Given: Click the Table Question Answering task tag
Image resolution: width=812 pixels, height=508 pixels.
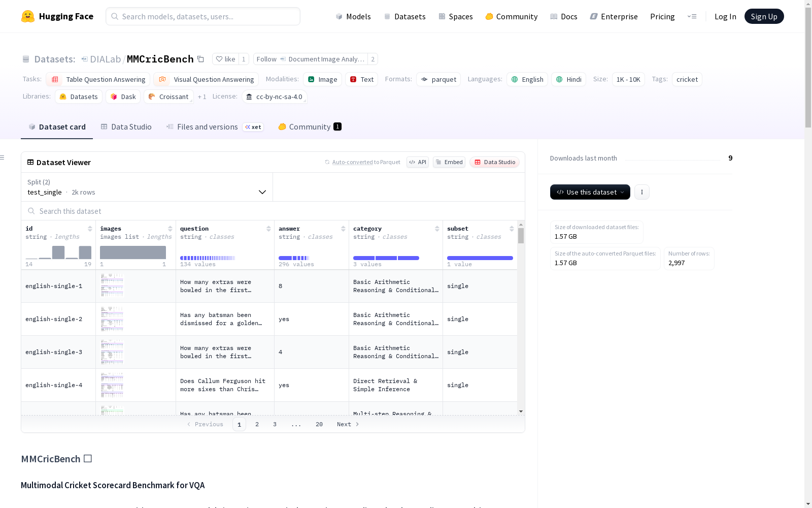Looking at the screenshot, I should [98, 79].
